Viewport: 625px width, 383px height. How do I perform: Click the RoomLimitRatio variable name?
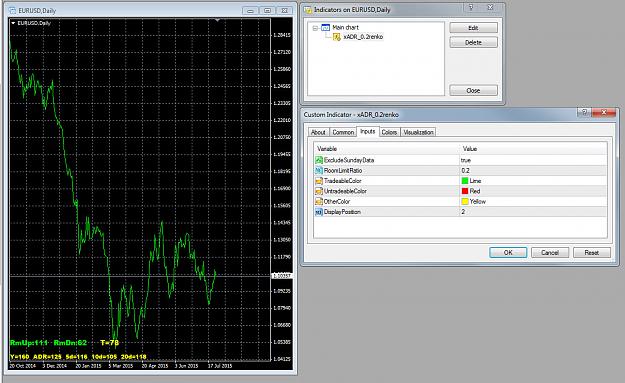click(x=343, y=170)
